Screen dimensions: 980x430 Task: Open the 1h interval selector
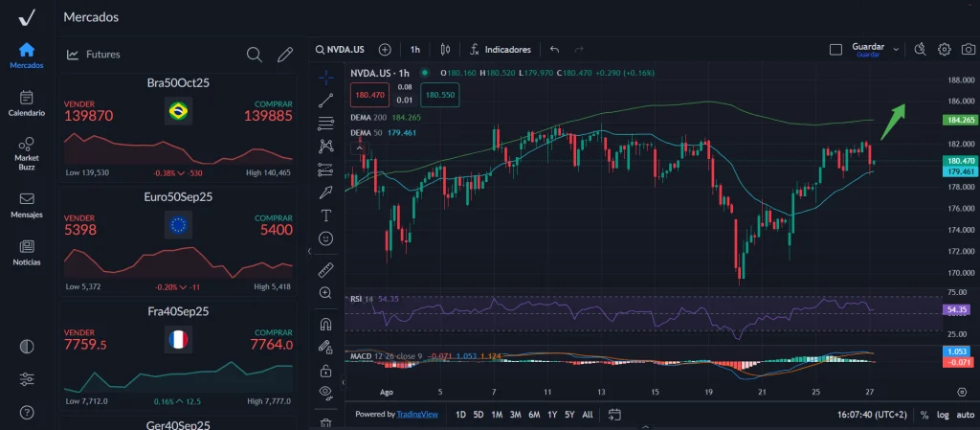pyautogui.click(x=415, y=50)
